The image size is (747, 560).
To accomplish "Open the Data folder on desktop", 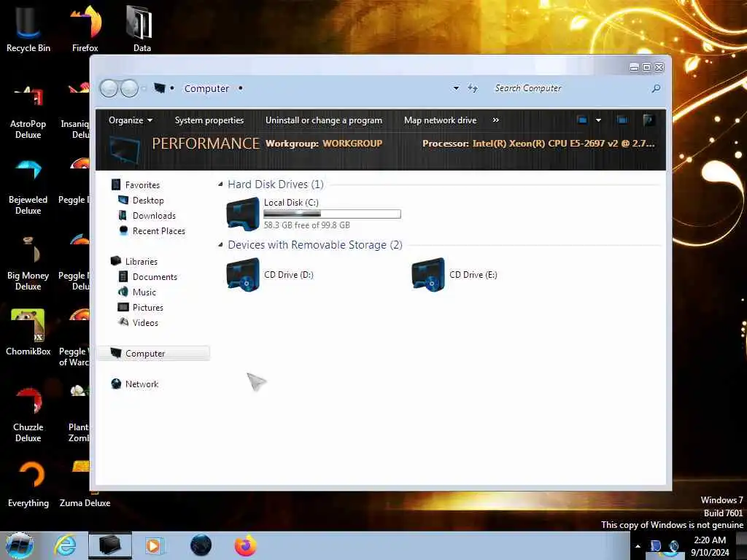I will click(142, 28).
